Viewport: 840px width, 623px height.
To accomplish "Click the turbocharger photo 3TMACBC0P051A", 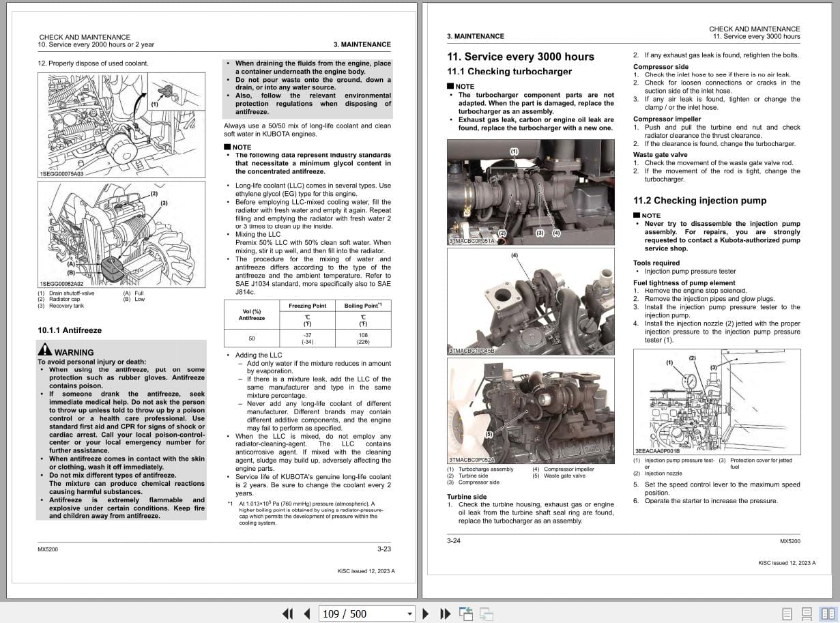I will [x=530, y=192].
